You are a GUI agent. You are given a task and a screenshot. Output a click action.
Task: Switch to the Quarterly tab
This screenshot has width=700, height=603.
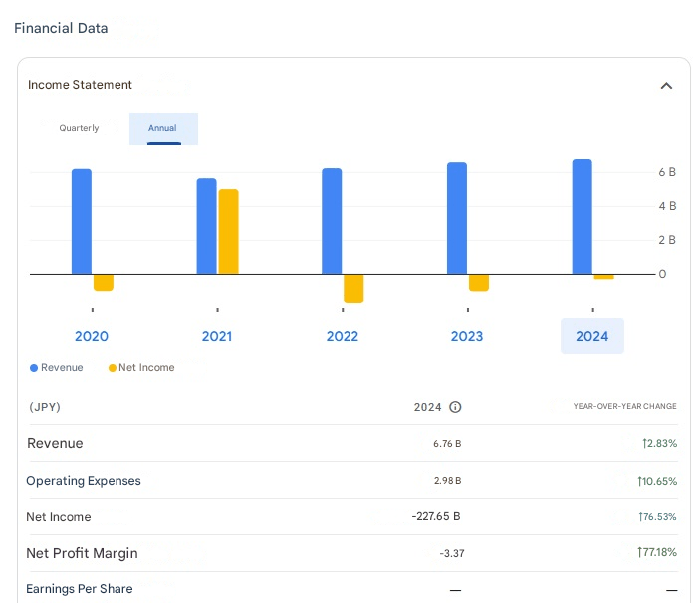tap(79, 128)
